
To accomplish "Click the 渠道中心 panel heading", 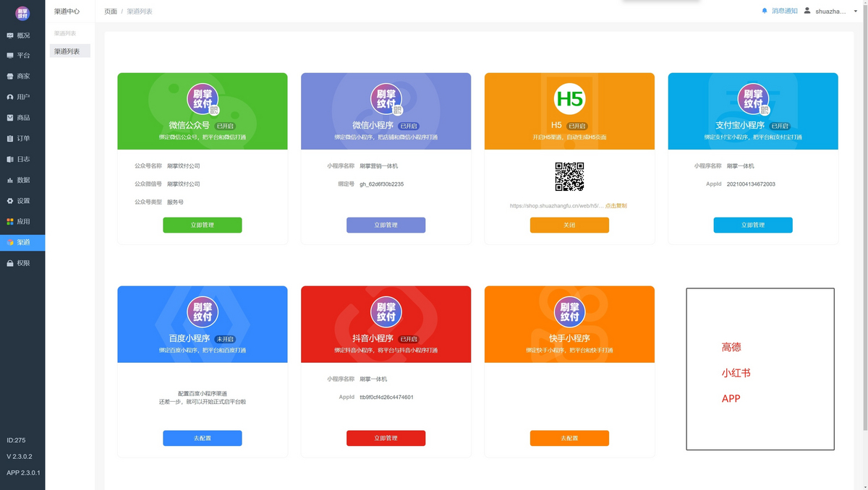I will tap(67, 12).
